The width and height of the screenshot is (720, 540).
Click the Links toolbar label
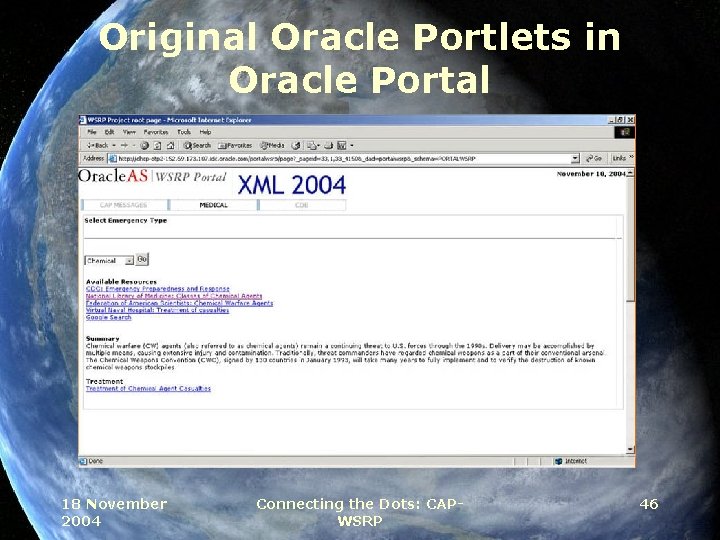(x=619, y=158)
